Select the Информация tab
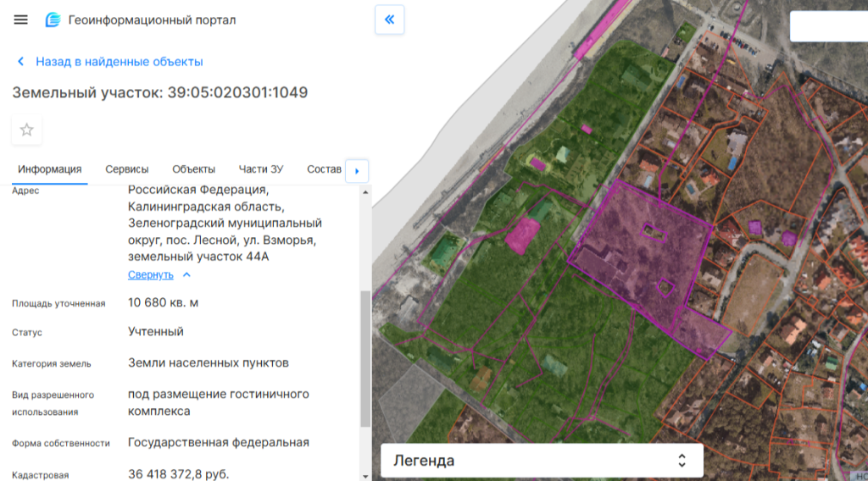Screen dimensions: 868x481 tap(50, 169)
